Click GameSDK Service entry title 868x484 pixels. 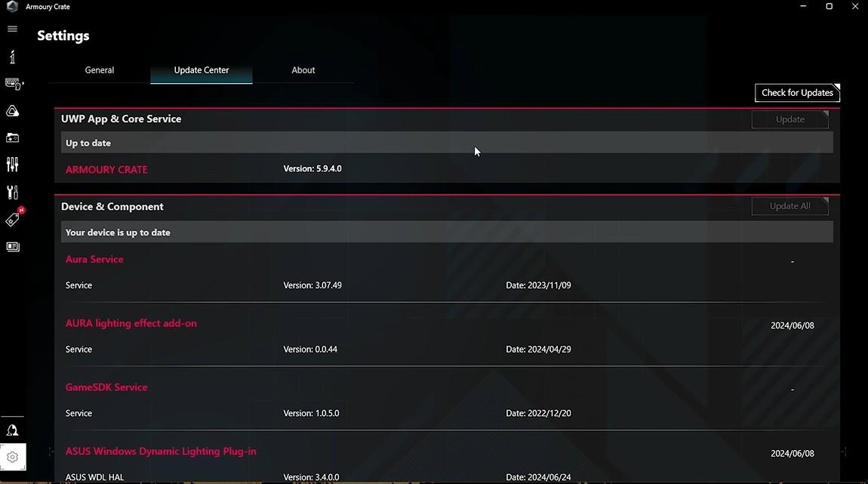click(106, 387)
